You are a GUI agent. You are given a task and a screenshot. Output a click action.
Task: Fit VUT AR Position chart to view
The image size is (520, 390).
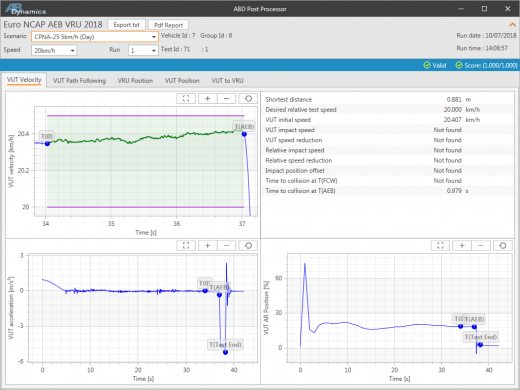pos(440,246)
